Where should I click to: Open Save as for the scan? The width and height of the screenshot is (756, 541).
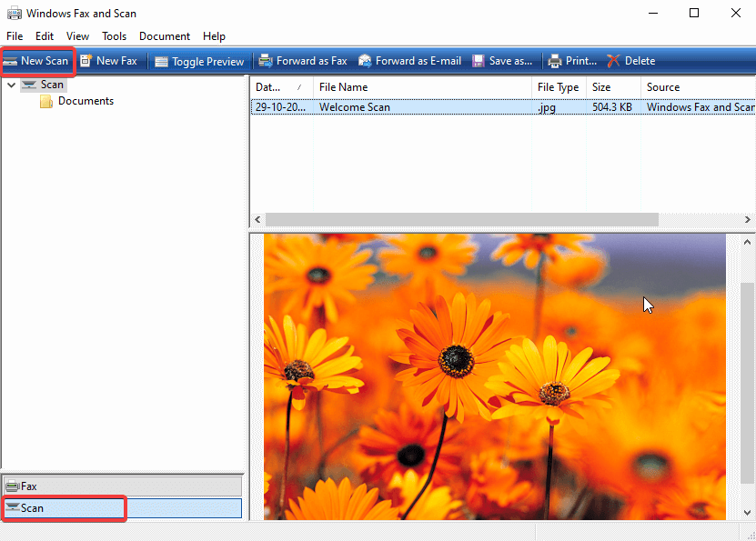pos(502,61)
